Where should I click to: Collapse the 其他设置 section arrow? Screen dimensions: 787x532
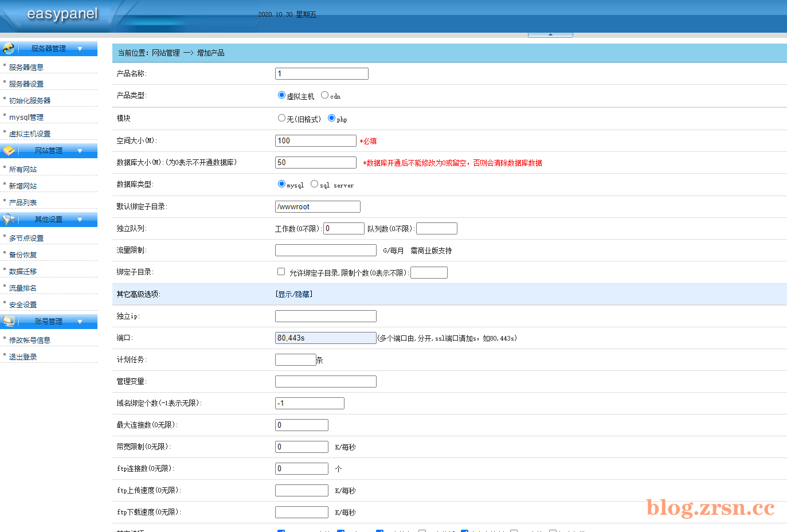[x=80, y=220]
